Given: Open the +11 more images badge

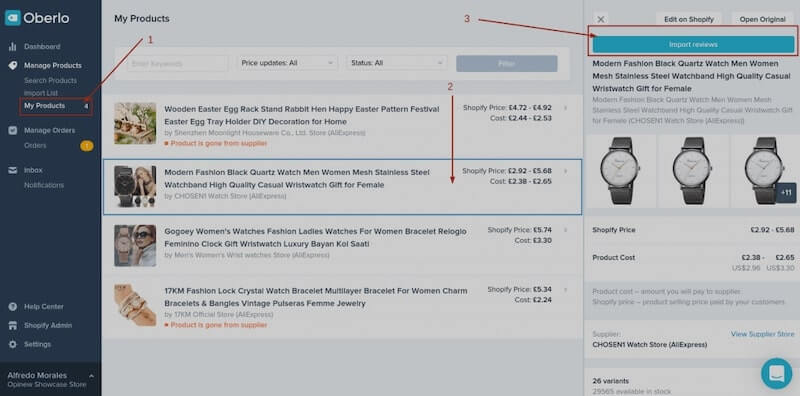Looking at the screenshot, I should point(786,193).
